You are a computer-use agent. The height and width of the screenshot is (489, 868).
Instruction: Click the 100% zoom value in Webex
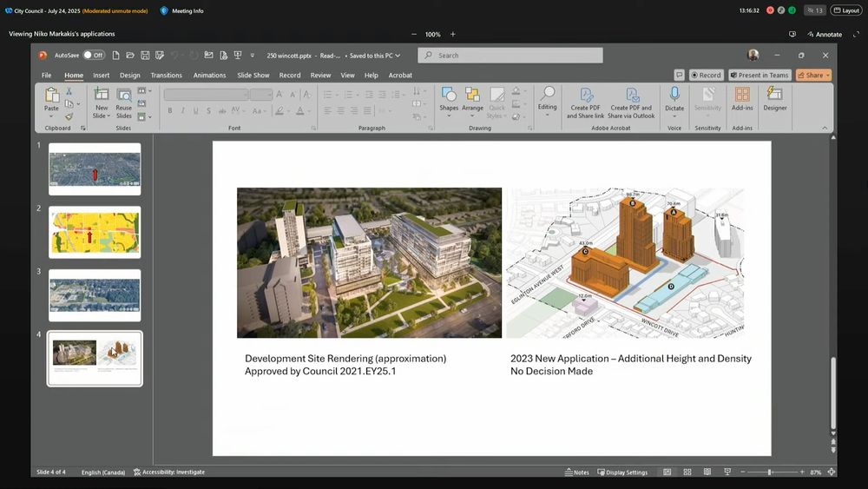click(433, 35)
